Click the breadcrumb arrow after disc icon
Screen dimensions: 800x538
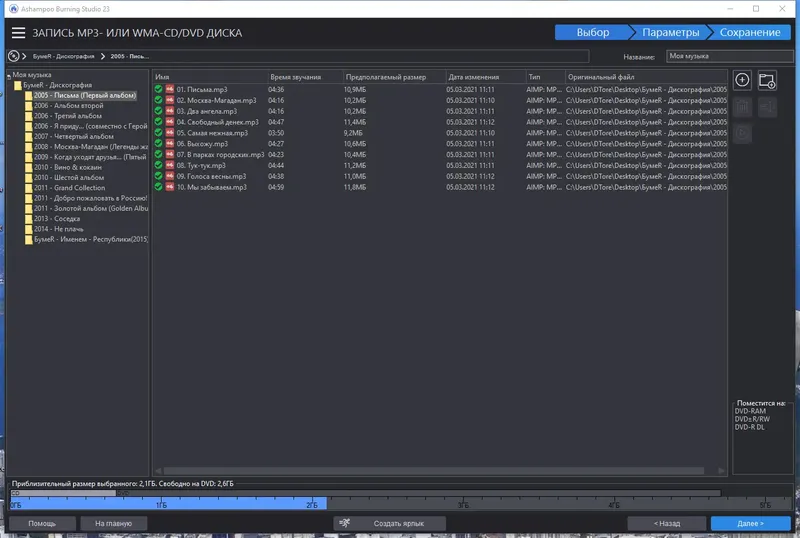24,56
